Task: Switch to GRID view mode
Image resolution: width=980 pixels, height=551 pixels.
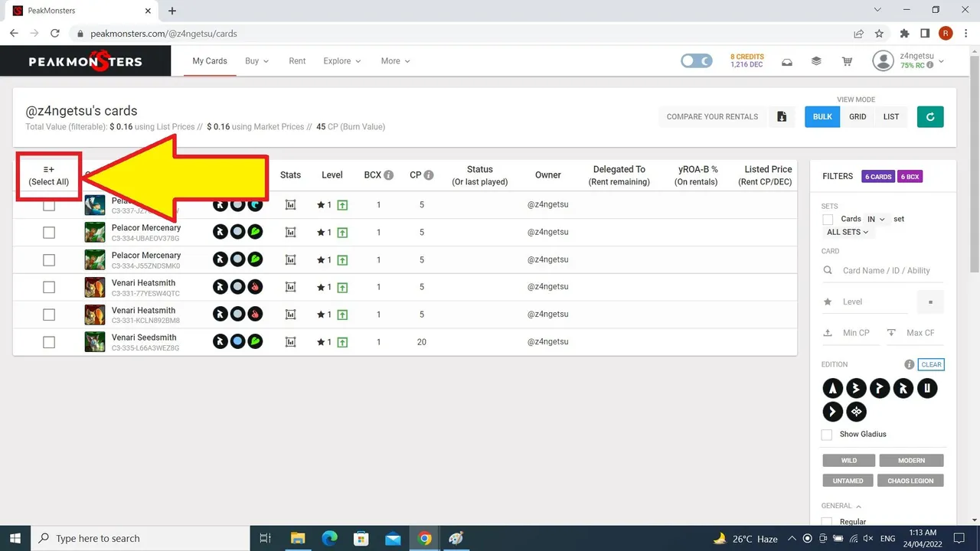Action: (857, 116)
